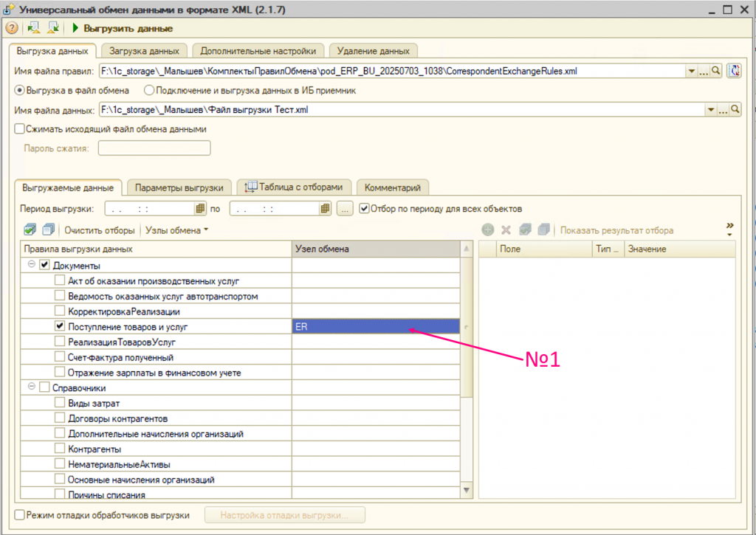
Task: Click the rules file name input field
Action: (x=393, y=71)
